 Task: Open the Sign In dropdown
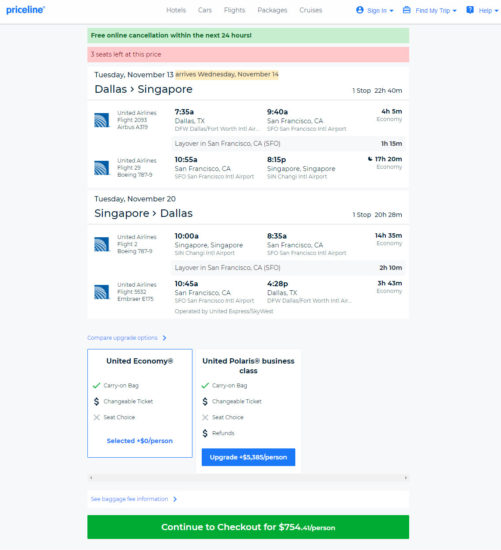pyautogui.click(x=375, y=10)
